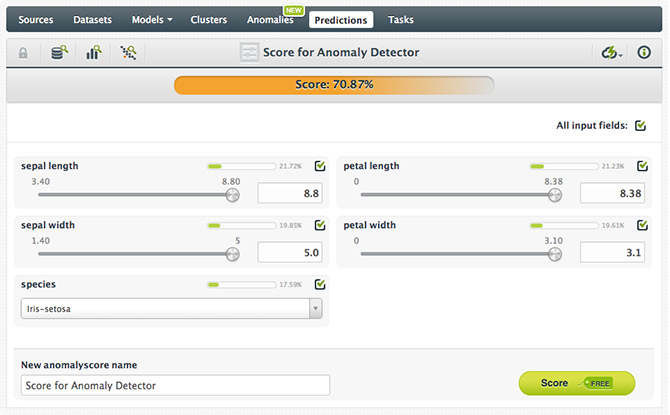Click the sepal width slider handle
This screenshot has height=415, width=670.
point(232,254)
